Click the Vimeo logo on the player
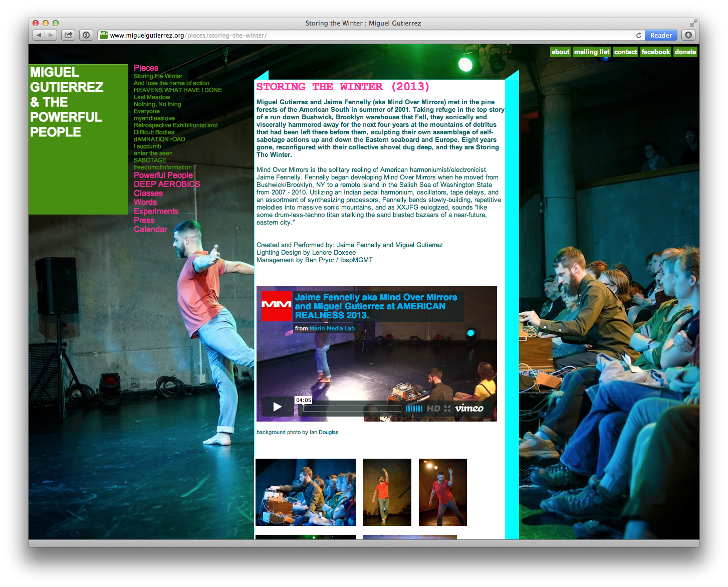The height and width of the screenshot is (587, 728). pos(469,409)
